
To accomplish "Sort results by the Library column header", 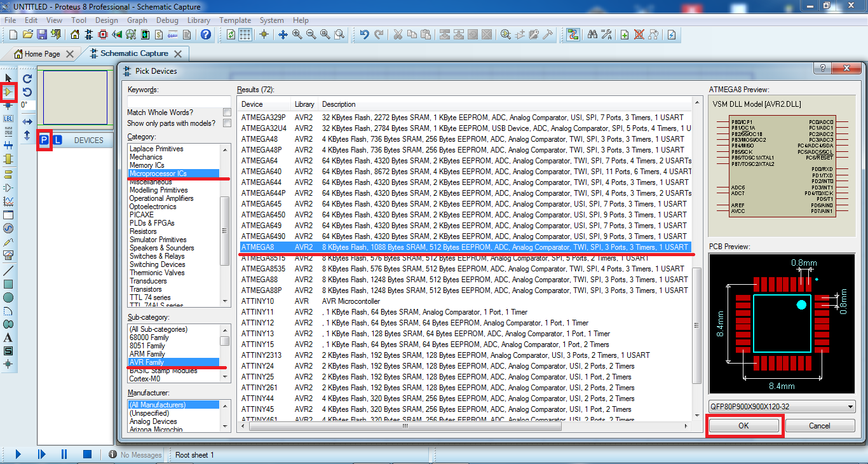I will pyautogui.click(x=304, y=104).
